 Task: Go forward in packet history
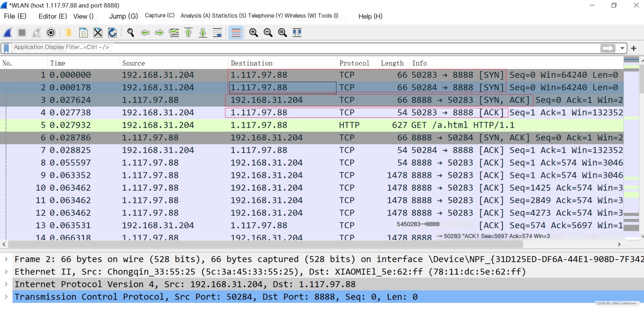pyautogui.click(x=159, y=33)
